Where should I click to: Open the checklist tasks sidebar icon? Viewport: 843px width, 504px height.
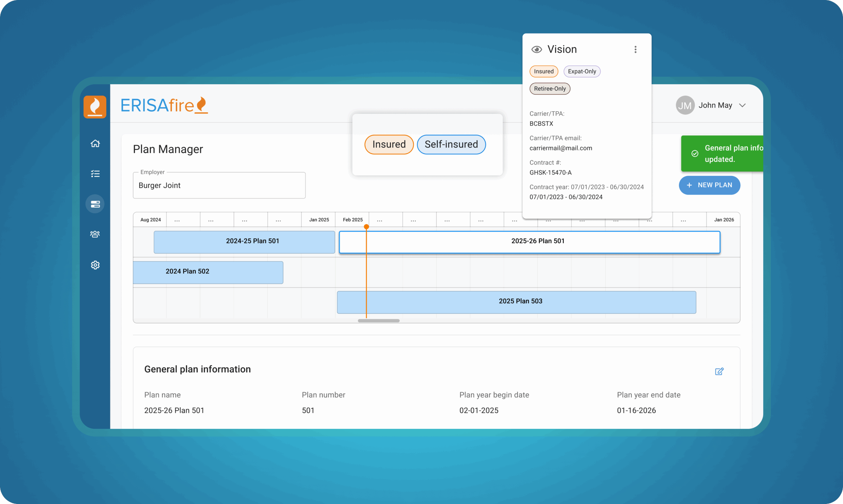tap(95, 174)
